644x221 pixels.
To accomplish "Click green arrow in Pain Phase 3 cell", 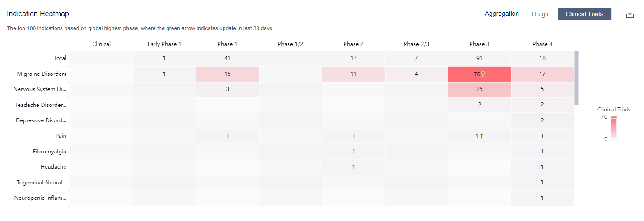I will (x=481, y=136).
